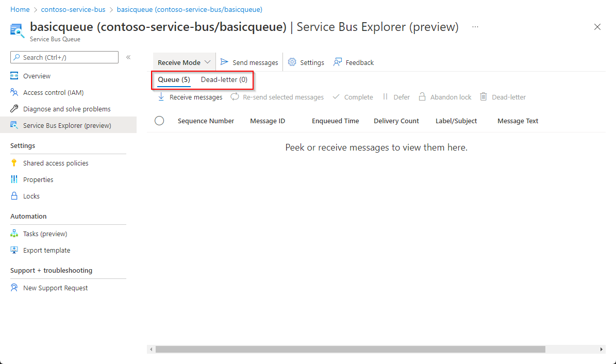The image size is (616, 364).
Task: Click the horizontal scrollbar thumb
Action: coord(351,349)
